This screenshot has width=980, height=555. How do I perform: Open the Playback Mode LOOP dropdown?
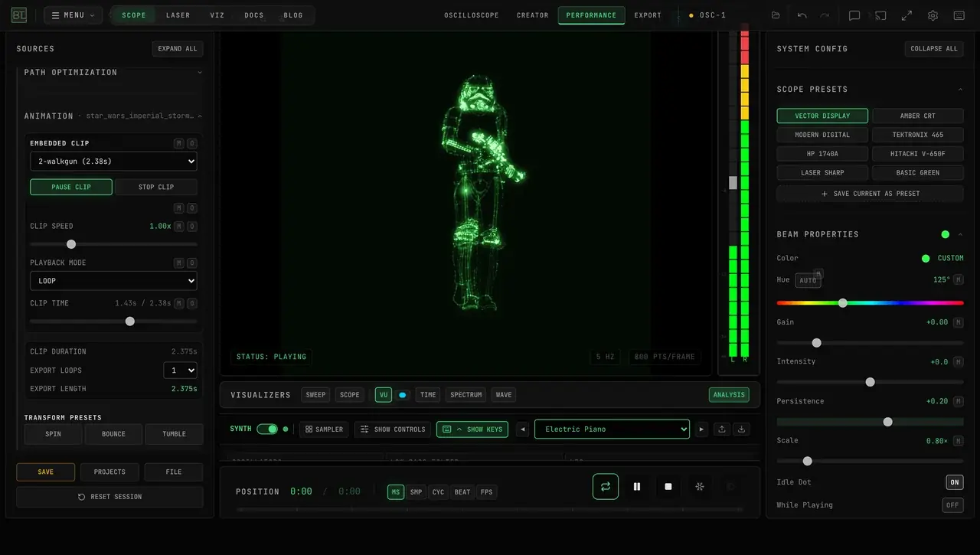point(113,281)
